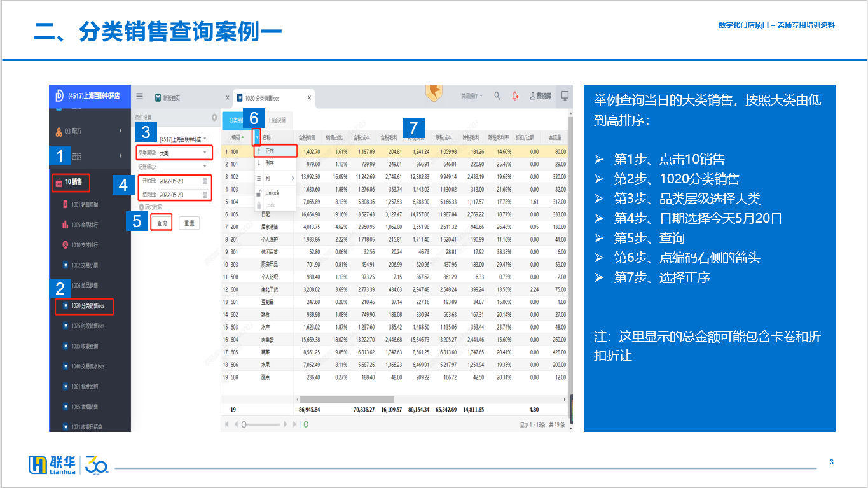The width and height of the screenshot is (868, 488).
Task: Click green refresh icon in grid pager
Action: [x=306, y=424]
